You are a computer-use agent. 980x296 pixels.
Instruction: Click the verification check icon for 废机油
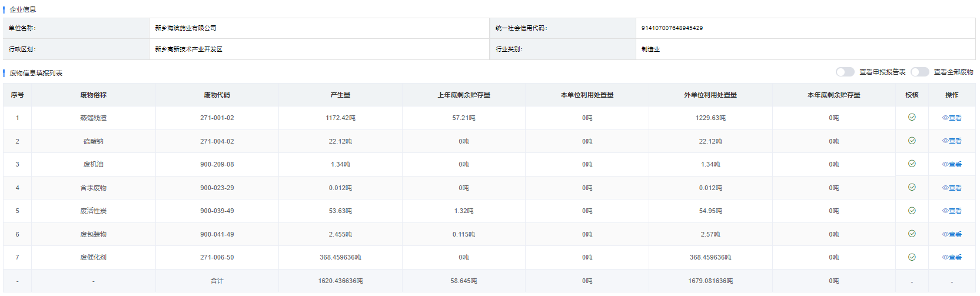pyautogui.click(x=912, y=164)
